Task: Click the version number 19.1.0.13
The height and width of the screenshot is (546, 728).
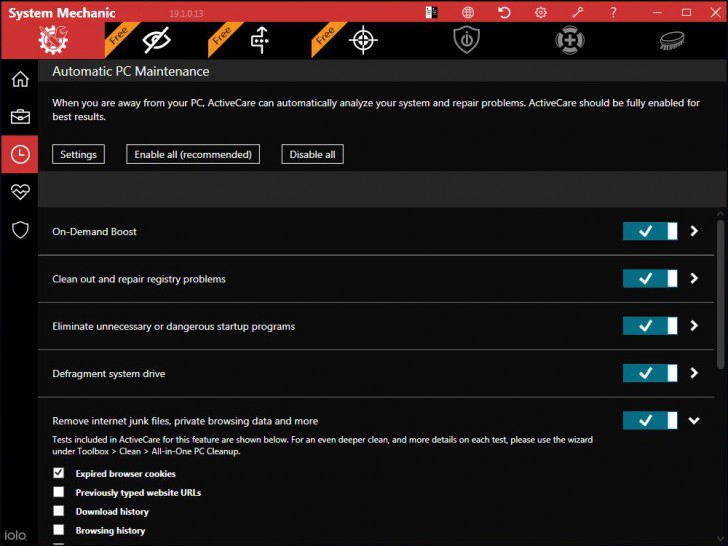Action: (186, 13)
